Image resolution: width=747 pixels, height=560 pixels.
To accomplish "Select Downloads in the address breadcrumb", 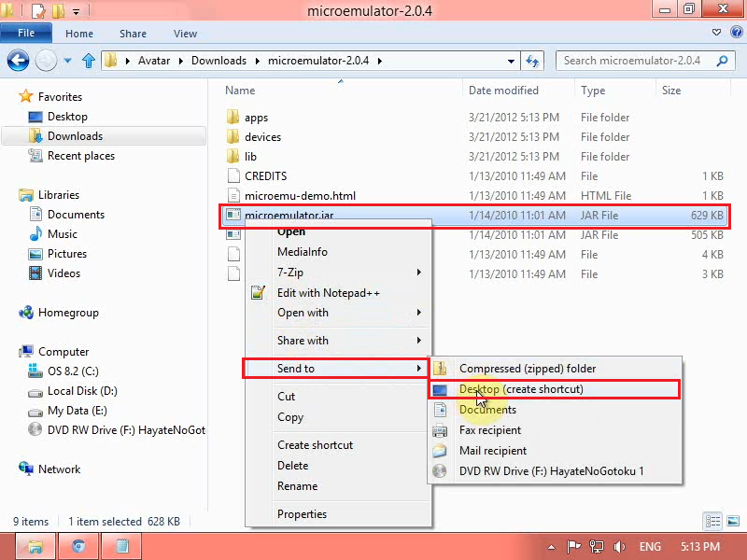I will click(x=218, y=61).
